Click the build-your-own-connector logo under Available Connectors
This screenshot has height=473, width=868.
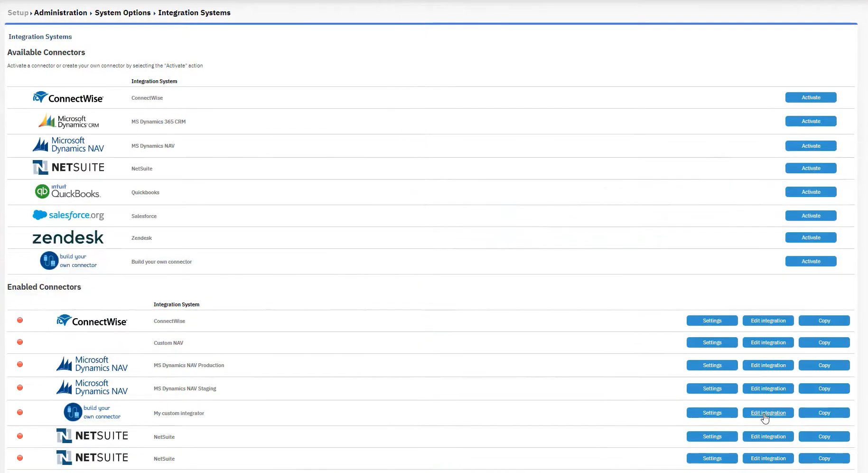[68, 261]
